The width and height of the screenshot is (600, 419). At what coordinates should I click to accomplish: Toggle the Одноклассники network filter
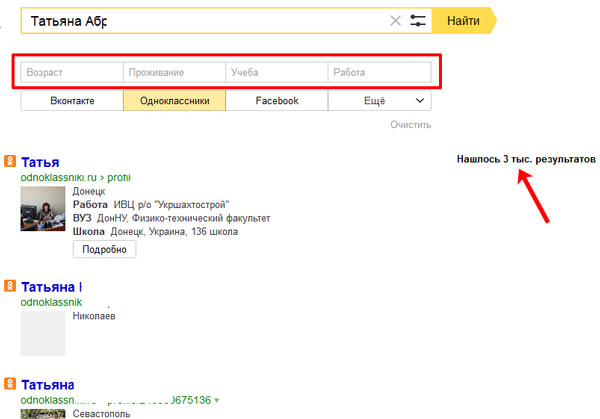(174, 101)
